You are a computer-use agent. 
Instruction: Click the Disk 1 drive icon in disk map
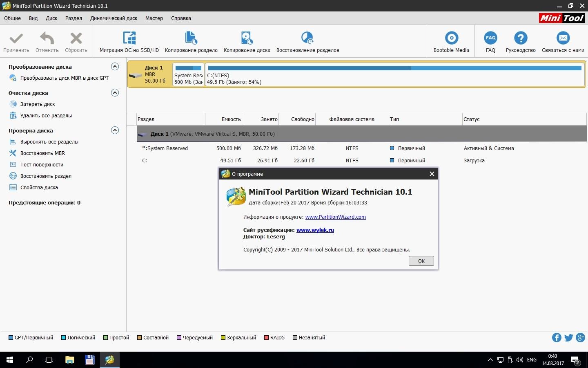tap(135, 76)
